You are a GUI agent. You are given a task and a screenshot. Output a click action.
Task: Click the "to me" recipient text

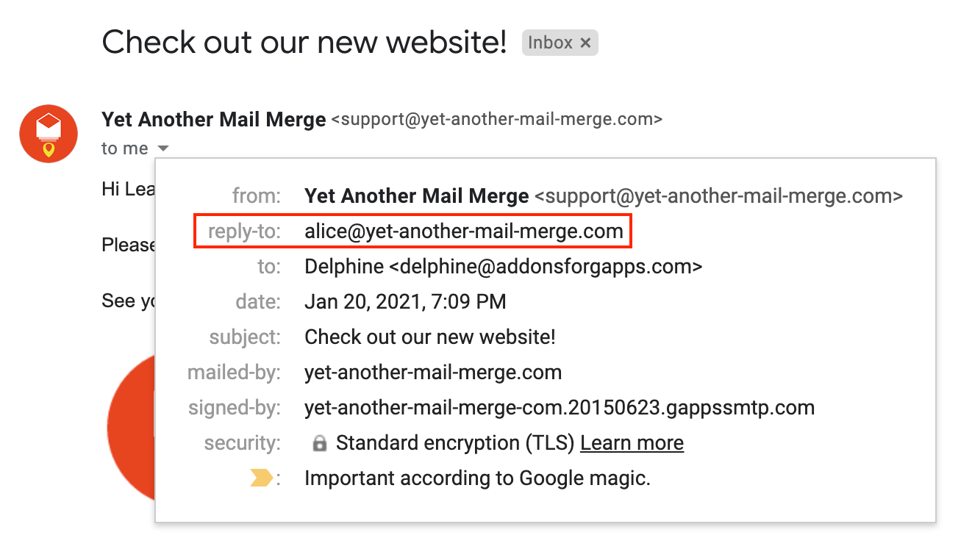125,148
